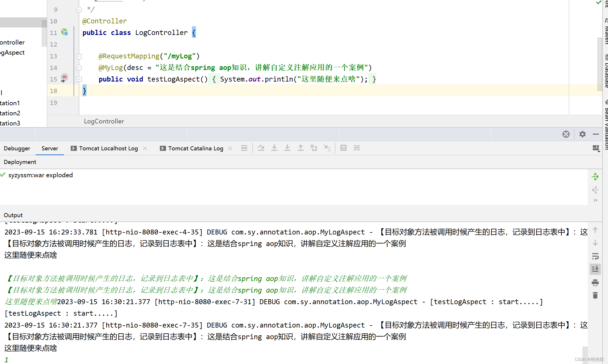Collapse the method fold arrow at line 13
The height and width of the screenshot is (364, 608).
[x=79, y=57]
